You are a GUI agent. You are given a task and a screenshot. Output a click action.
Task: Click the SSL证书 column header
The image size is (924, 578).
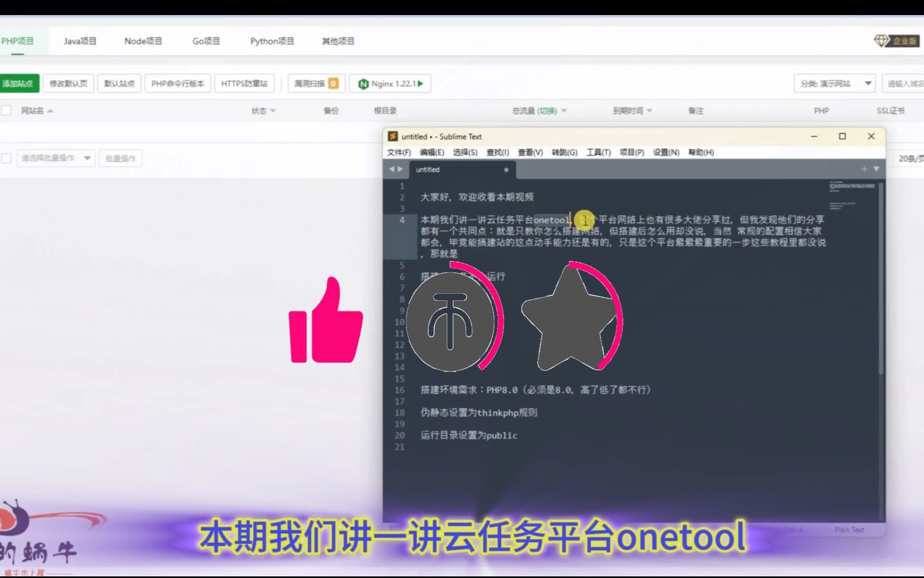890,111
